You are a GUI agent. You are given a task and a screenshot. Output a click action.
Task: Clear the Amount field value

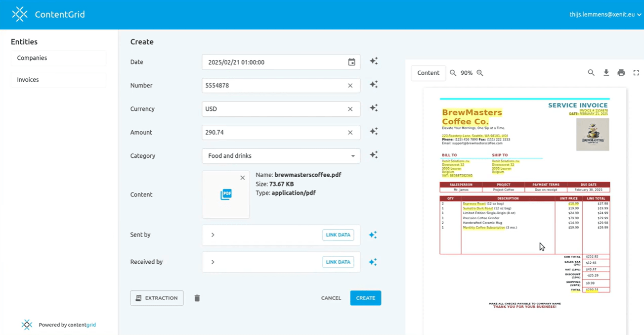(350, 133)
